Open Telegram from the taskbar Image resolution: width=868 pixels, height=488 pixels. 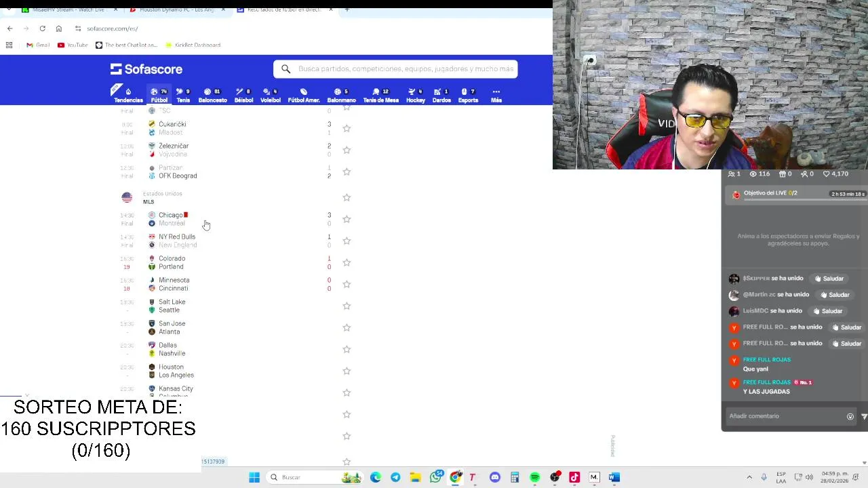tap(395, 477)
